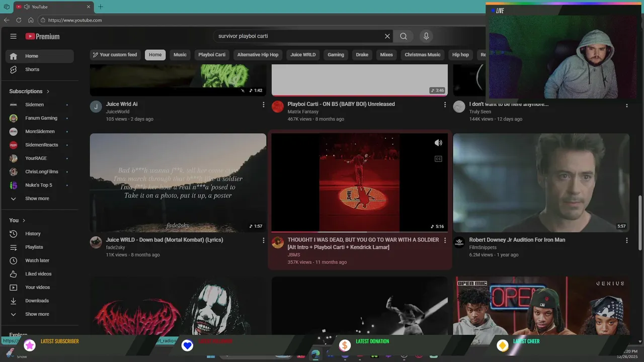Open Watch later in the sidebar

coord(40,260)
